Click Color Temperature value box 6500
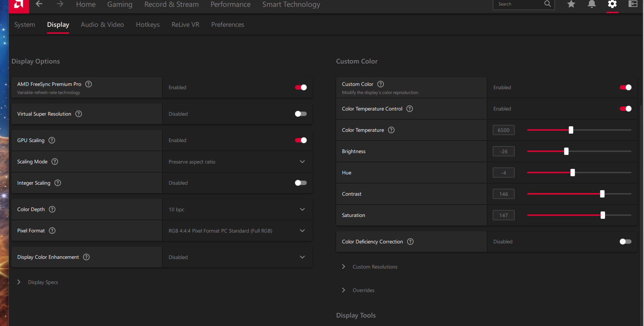 [x=504, y=130]
